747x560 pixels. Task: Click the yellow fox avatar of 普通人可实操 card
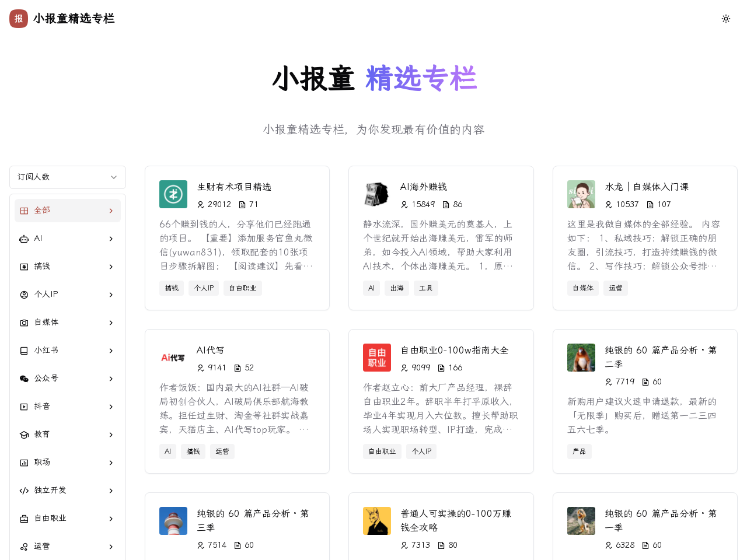click(377, 521)
